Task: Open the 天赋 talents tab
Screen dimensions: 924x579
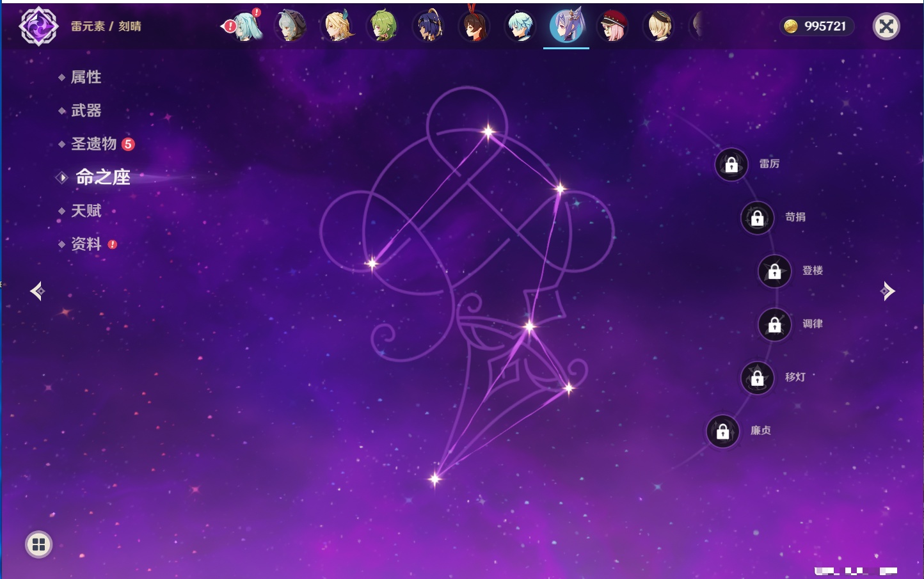Action: 86,210
